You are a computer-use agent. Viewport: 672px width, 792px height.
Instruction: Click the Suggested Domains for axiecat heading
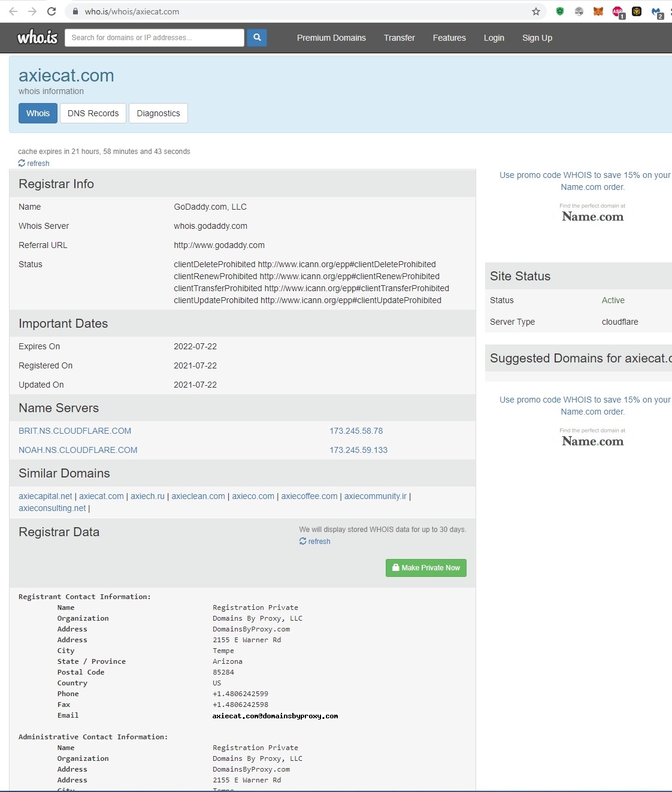click(x=580, y=358)
